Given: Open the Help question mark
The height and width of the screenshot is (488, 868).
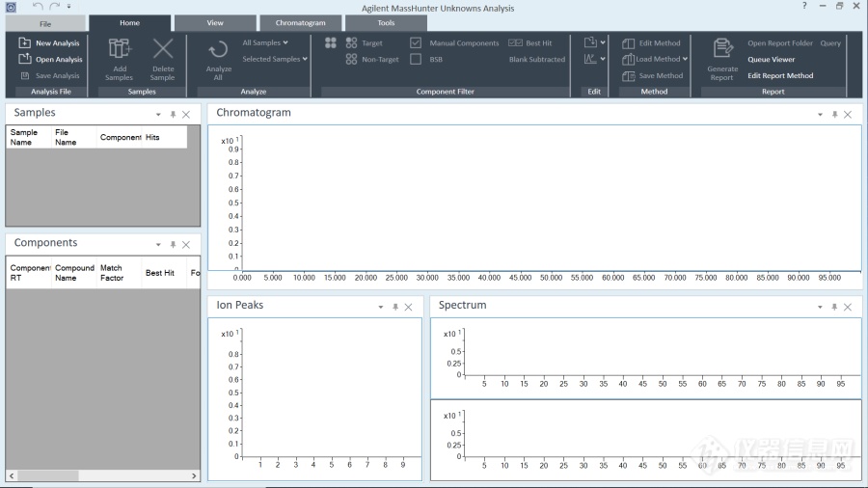Looking at the screenshot, I should pyautogui.click(x=804, y=6).
